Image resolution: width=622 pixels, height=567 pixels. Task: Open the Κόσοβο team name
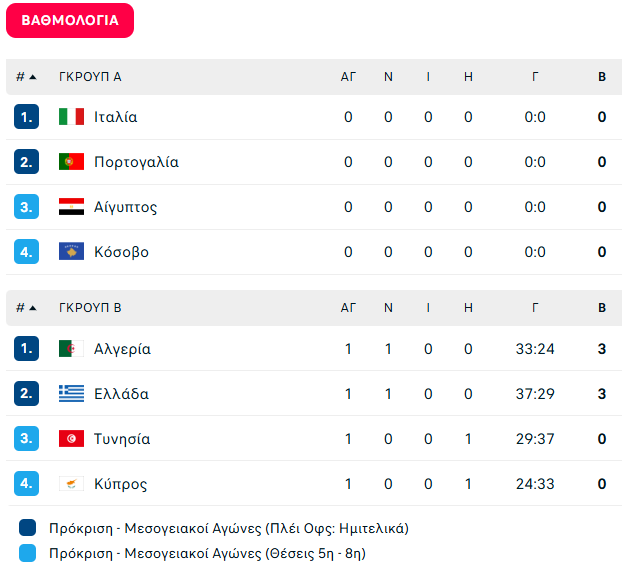pyautogui.click(x=121, y=252)
